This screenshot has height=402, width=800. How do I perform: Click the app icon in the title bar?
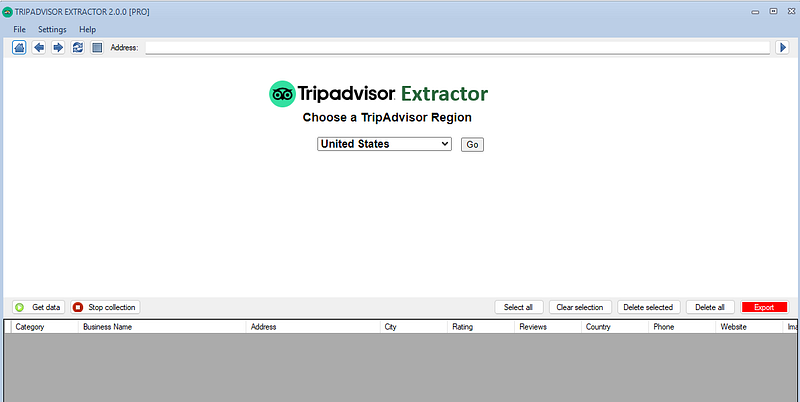coord(7,12)
